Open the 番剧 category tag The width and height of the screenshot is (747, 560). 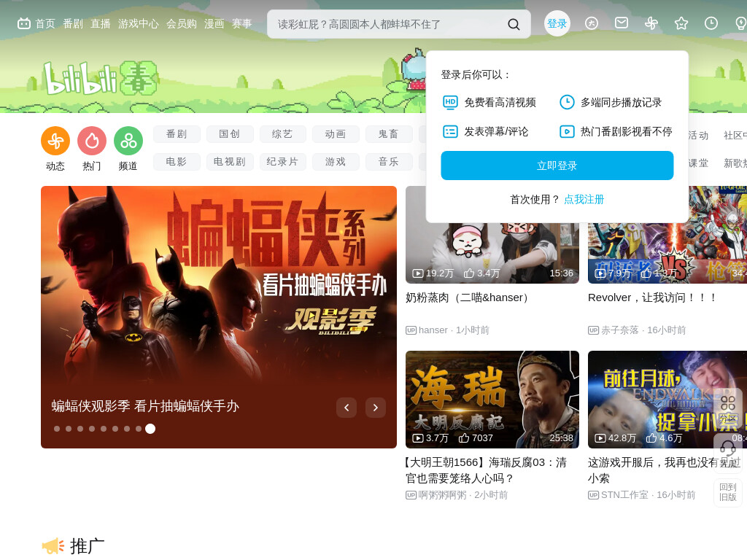click(177, 134)
